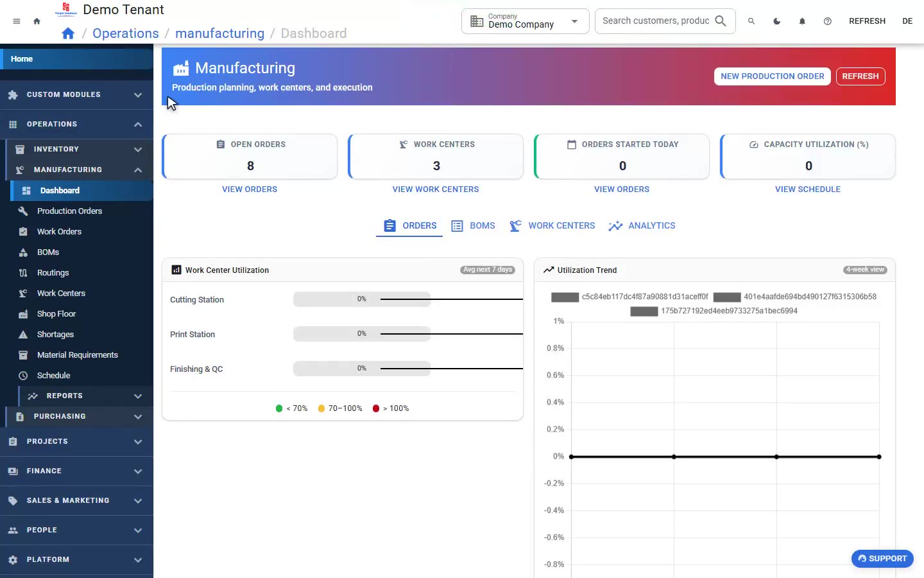Click REFRESH in the top bar
This screenshot has width=924, height=578.
pyautogui.click(x=867, y=21)
